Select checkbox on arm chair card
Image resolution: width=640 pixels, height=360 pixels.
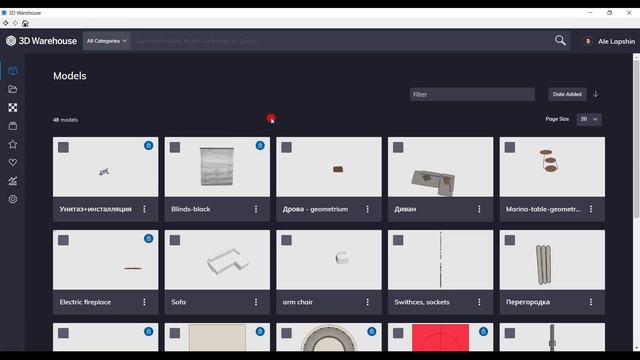(287, 240)
